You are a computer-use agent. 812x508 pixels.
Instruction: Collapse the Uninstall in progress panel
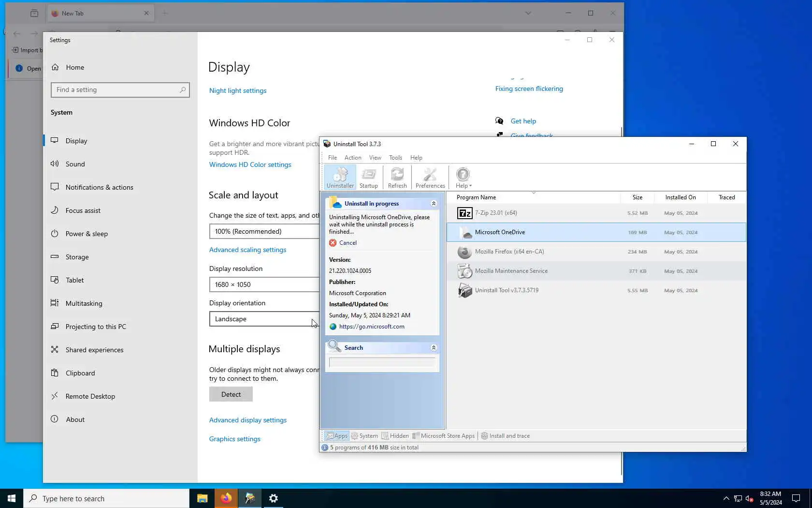434,204
